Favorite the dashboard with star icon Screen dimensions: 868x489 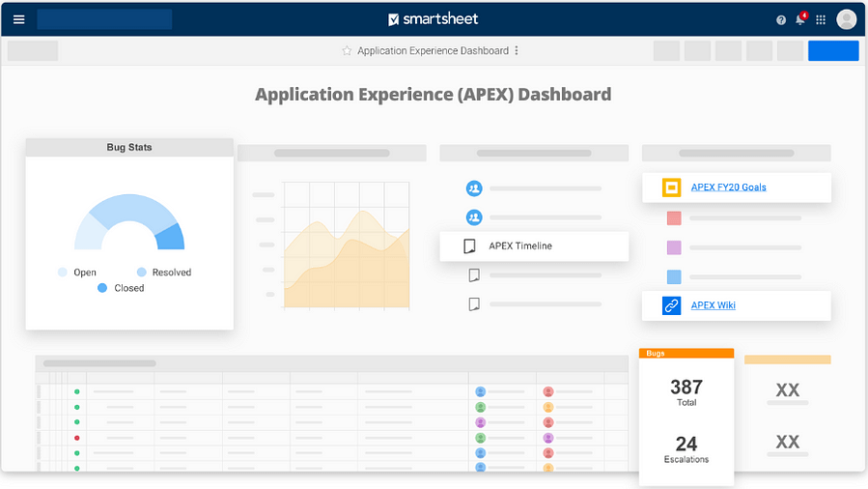pyautogui.click(x=347, y=51)
